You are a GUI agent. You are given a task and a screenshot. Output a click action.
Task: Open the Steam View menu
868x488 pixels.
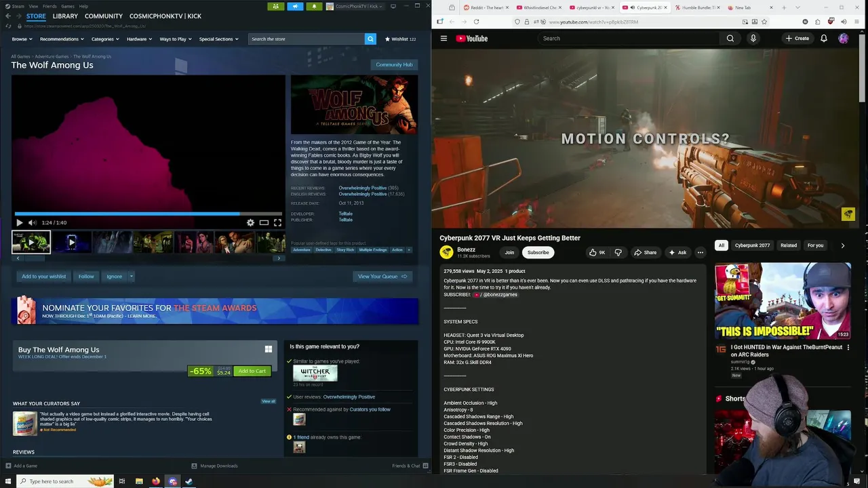(x=33, y=6)
